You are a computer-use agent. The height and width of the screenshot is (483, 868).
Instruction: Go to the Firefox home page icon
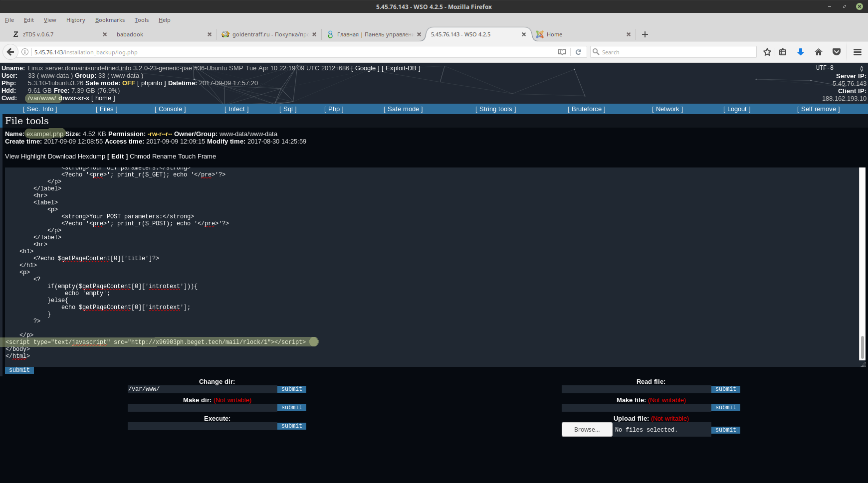point(819,52)
